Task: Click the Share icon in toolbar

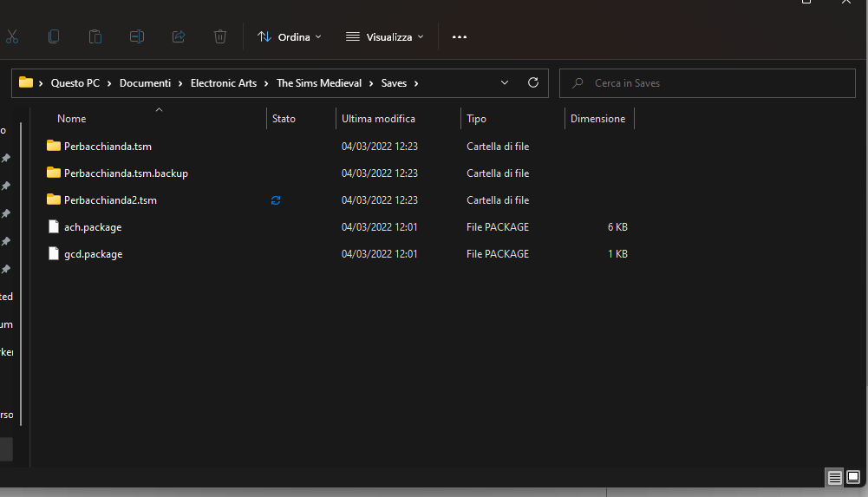Action: (179, 36)
